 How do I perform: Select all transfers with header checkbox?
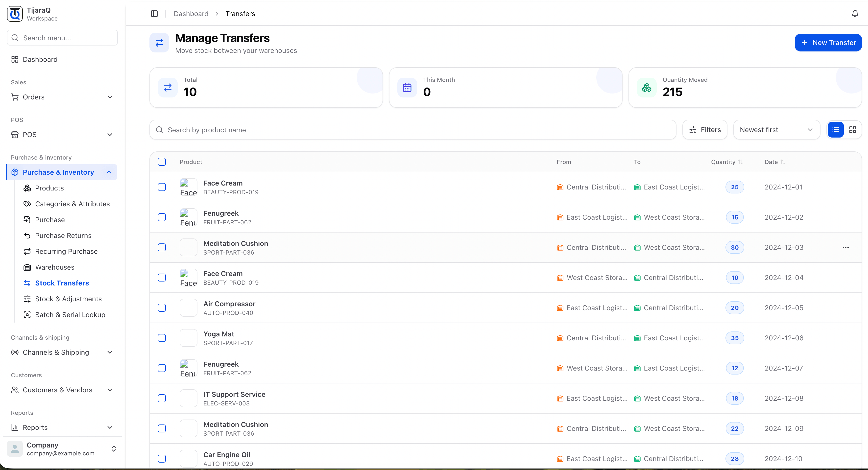(x=162, y=162)
